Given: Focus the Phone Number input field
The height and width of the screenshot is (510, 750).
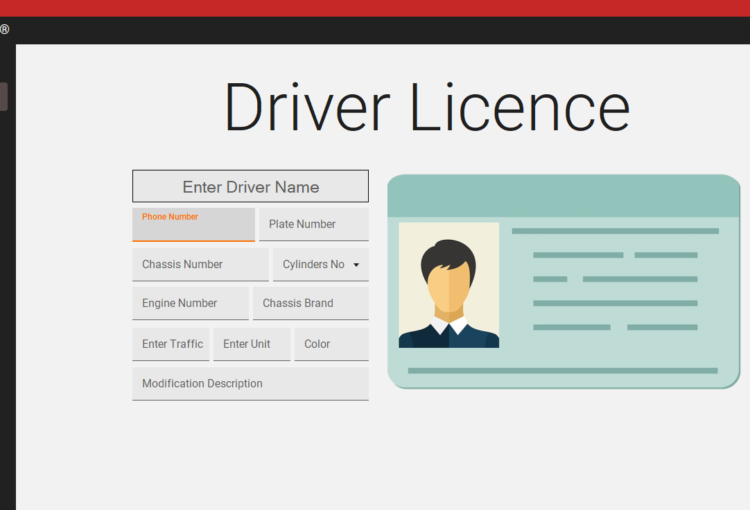Looking at the screenshot, I should point(193,224).
